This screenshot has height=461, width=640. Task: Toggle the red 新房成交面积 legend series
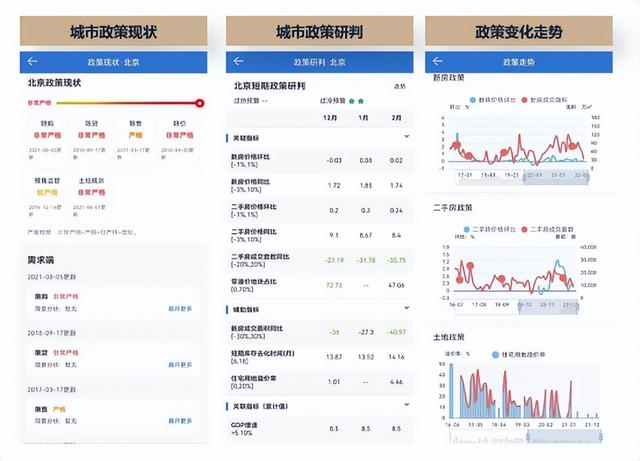tap(544, 100)
